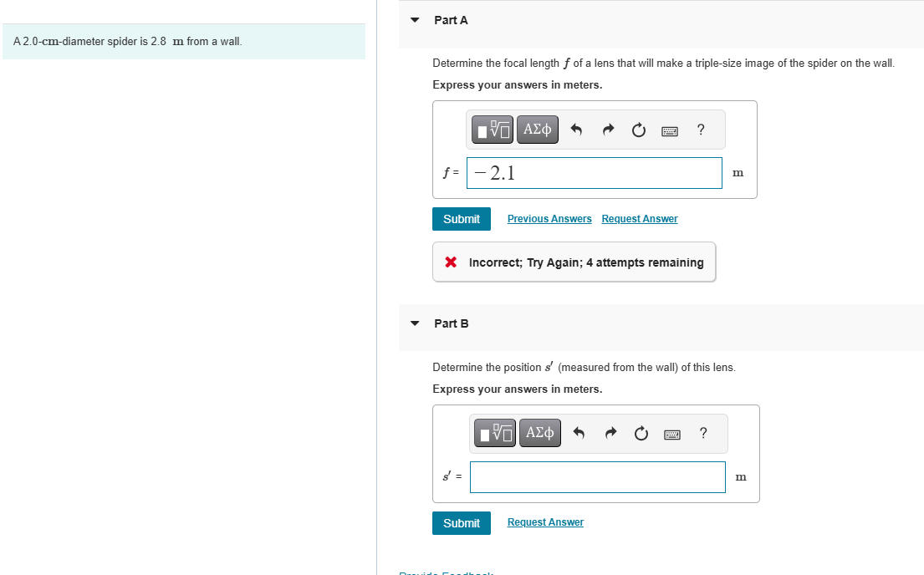This screenshot has width=924, height=575.
Task: Undo using arrow icon in Part B toolbar
Action: (579, 433)
